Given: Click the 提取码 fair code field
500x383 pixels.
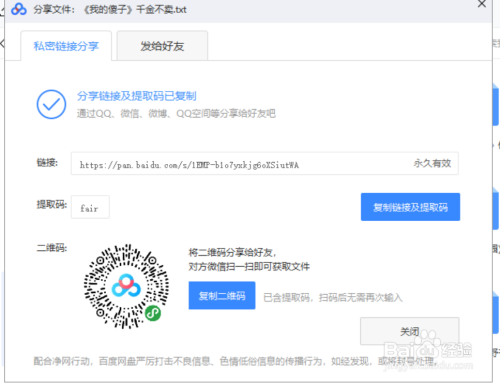Looking at the screenshot, I should tap(90, 207).
